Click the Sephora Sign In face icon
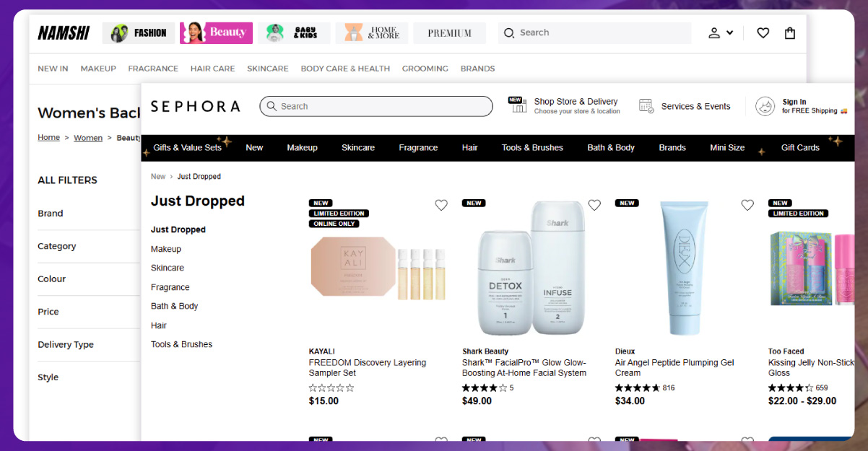Screen dimensions: 868x451 tap(765, 106)
